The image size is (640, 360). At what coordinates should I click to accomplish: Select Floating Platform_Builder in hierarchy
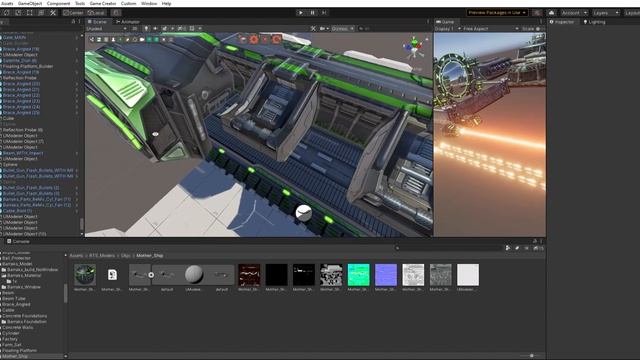pos(28,66)
